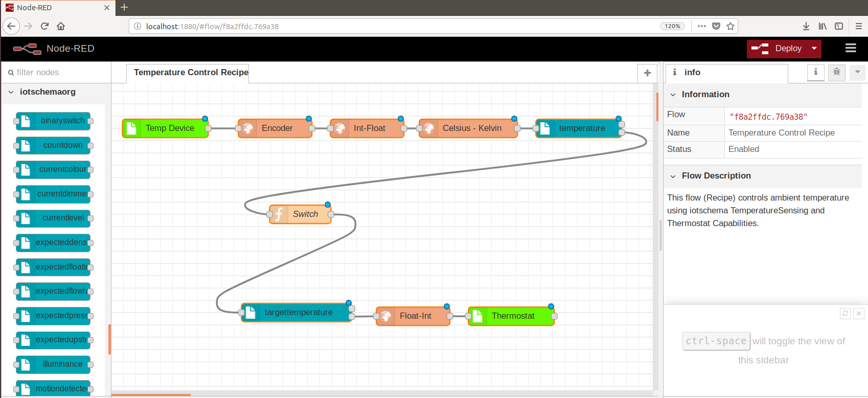Refresh the tip in the info panel
The height and width of the screenshot is (398, 868).
pos(846,314)
